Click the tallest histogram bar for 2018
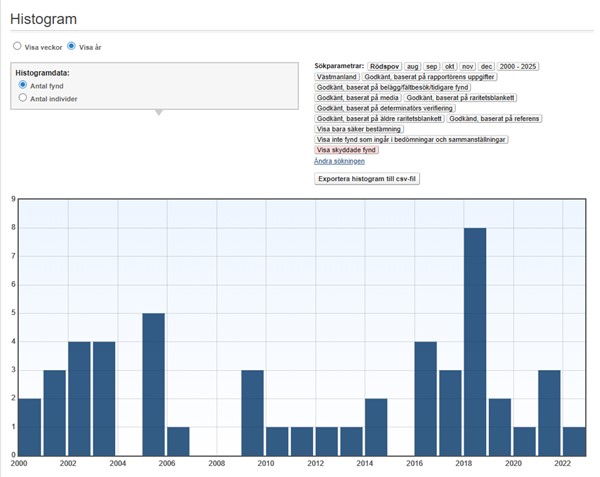Screen dimensions: 600x477 (x=475, y=340)
